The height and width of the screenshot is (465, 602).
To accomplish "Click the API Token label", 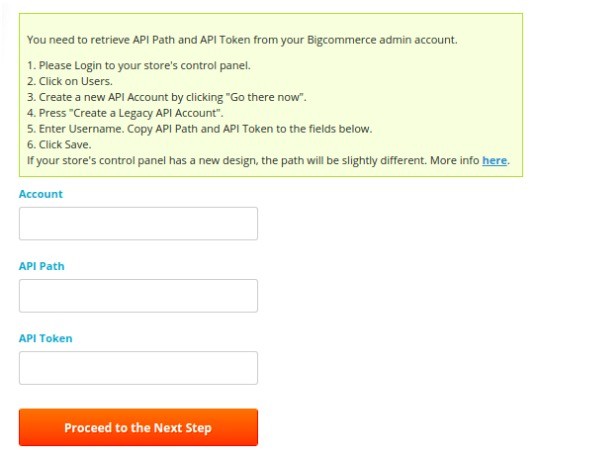I will tap(46, 338).
